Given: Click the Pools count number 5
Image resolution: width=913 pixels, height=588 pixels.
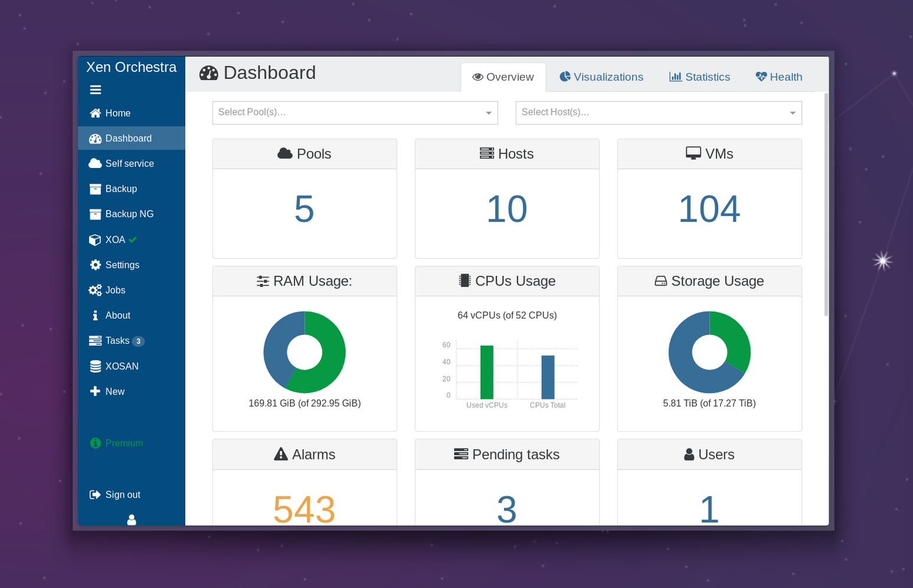Looking at the screenshot, I should click(304, 209).
